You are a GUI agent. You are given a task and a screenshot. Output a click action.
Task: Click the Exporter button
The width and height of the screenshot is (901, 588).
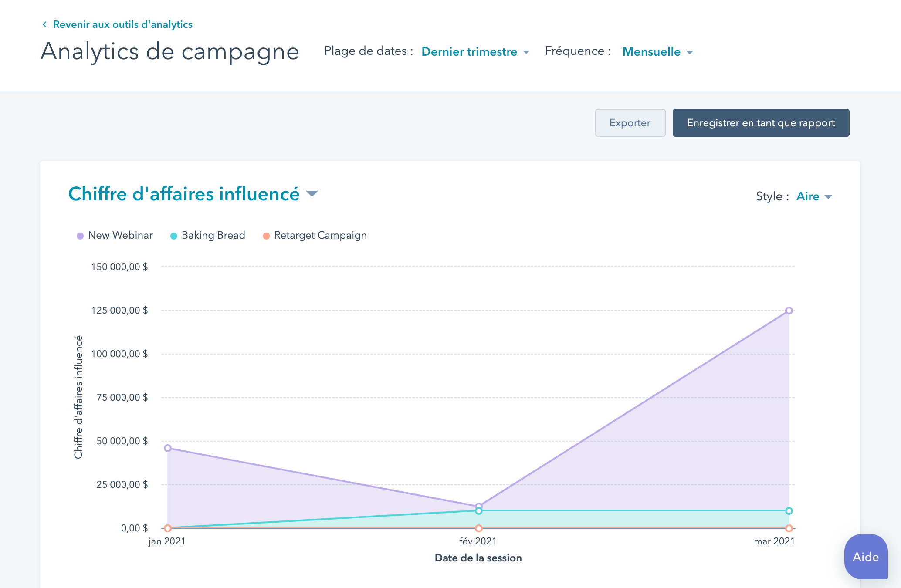click(x=630, y=123)
